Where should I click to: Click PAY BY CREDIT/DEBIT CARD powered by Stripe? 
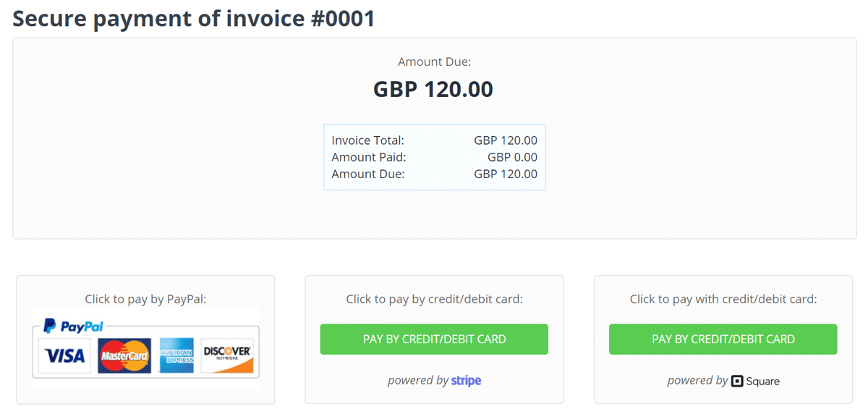coord(434,339)
